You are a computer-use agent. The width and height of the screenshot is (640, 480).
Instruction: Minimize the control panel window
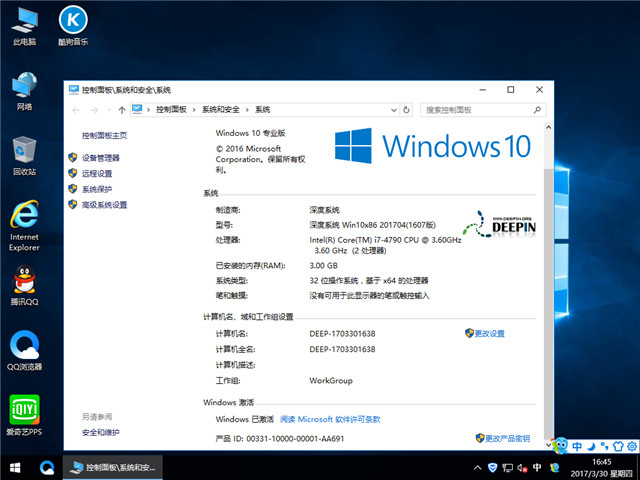(x=483, y=90)
